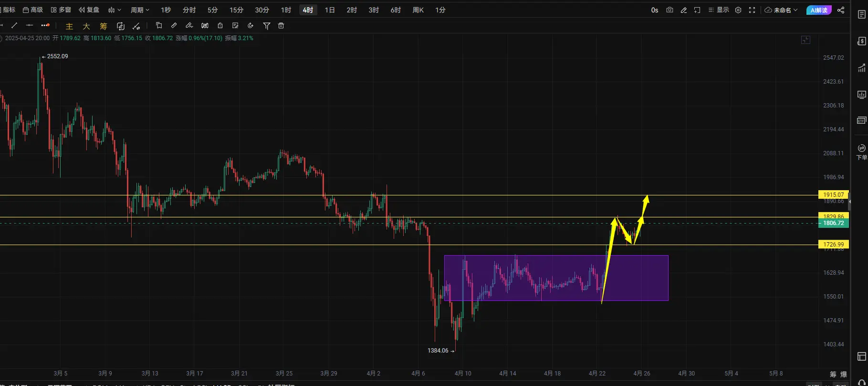Choose the 6时 timeframe
Viewport: 868px width, 386px height.
pos(396,10)
